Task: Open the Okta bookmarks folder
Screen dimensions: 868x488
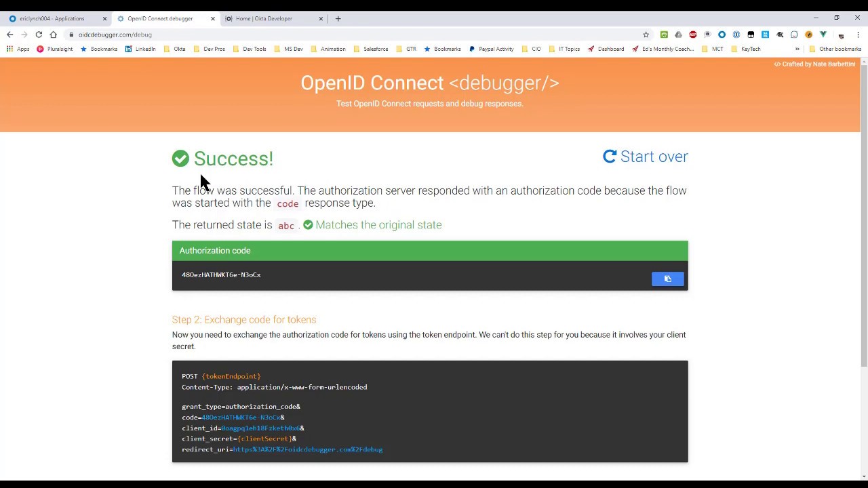Action: [174, 49]
